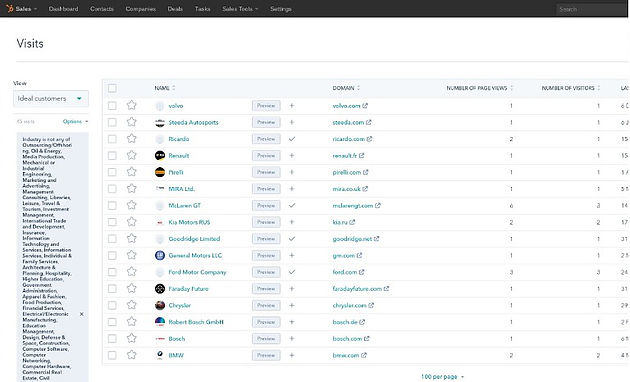The height and width of the screenshot is (382, 630).
Task: Preview the Kia Motors RUS company
Action: [x=266, y=222]
